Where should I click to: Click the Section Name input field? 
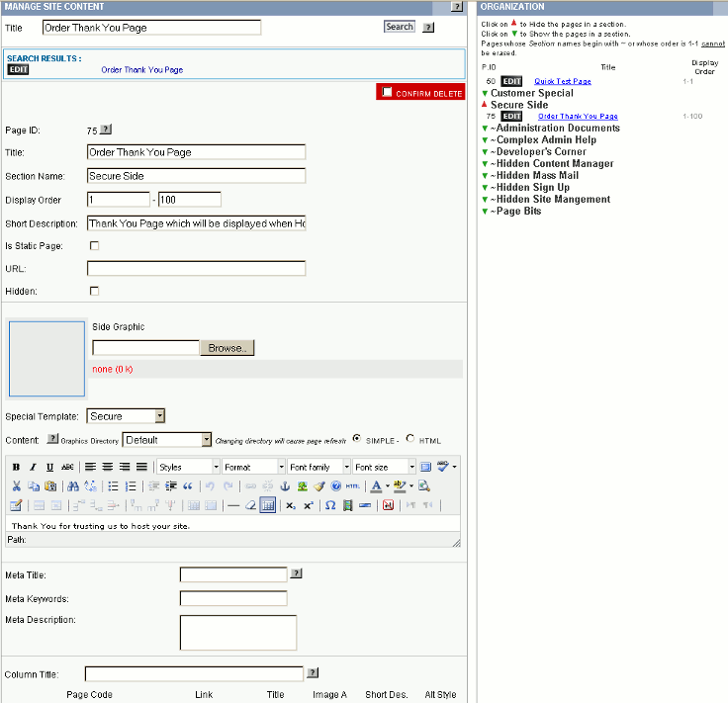(x=196, y=176)
